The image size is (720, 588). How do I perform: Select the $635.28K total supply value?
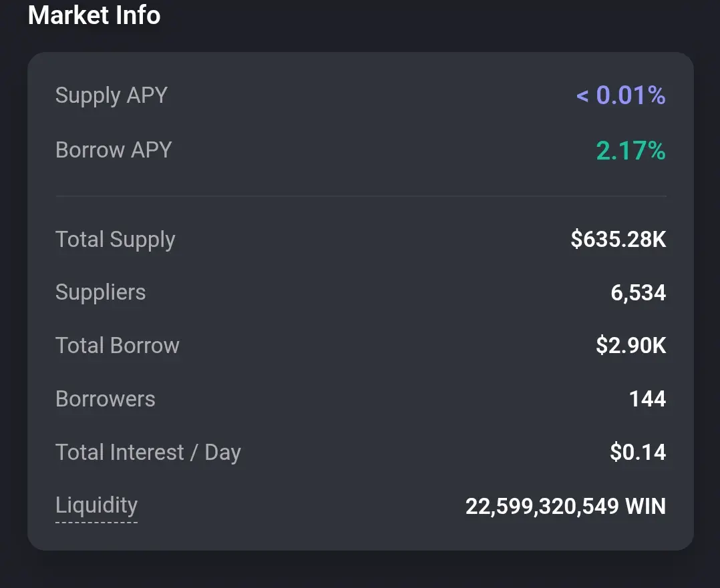point(618,239)
